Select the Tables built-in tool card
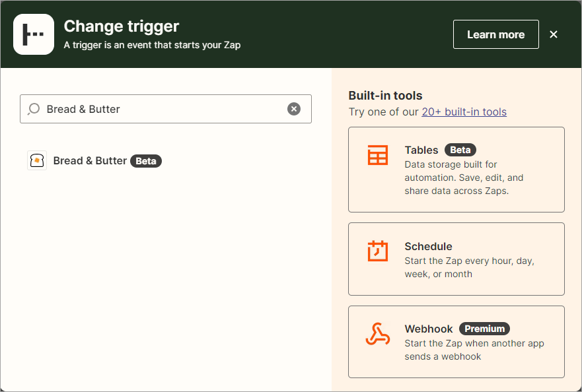Viewport: 582px width, 392px height. (x=456, y=170)
